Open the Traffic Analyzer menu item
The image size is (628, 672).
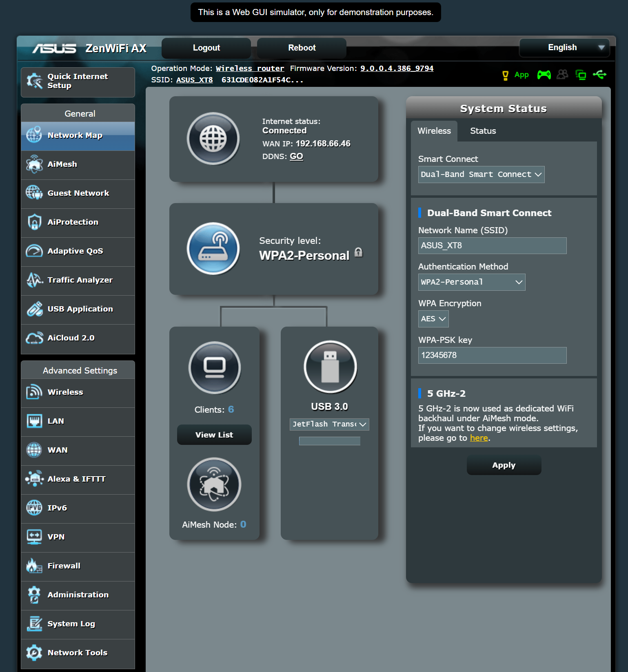(78, 280)
